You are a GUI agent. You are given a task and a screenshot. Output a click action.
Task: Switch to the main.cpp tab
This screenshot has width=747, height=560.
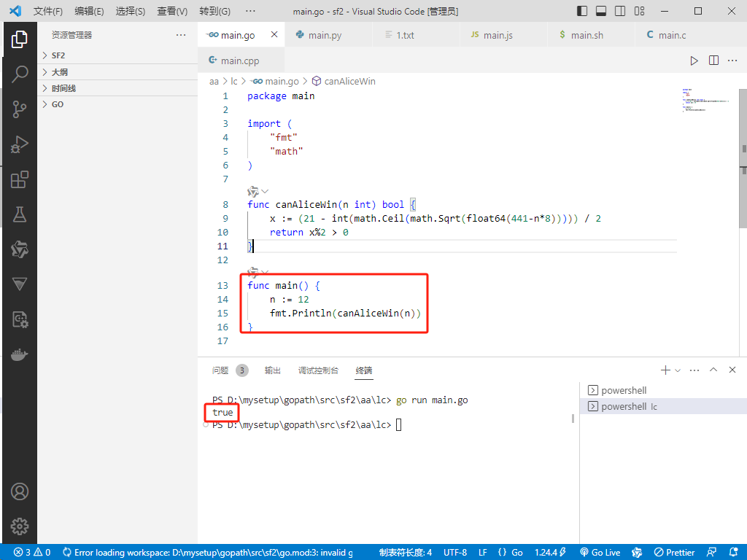(239, 61)
